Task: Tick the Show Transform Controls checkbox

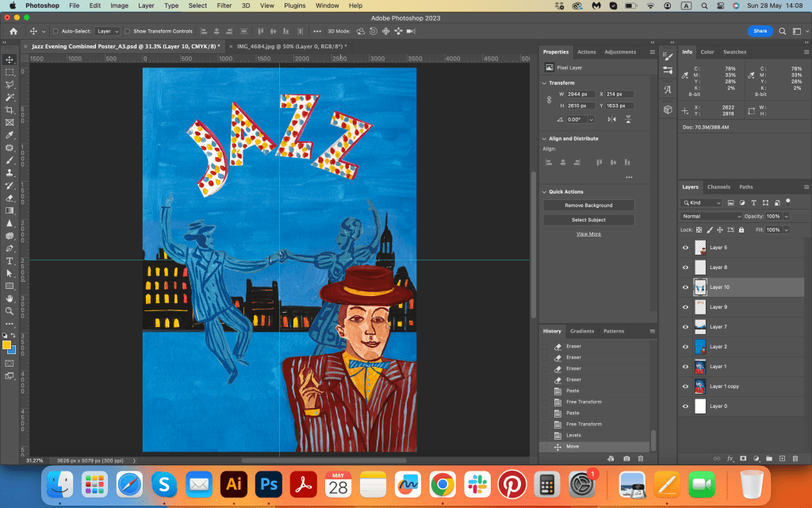Action: (128, 32)
